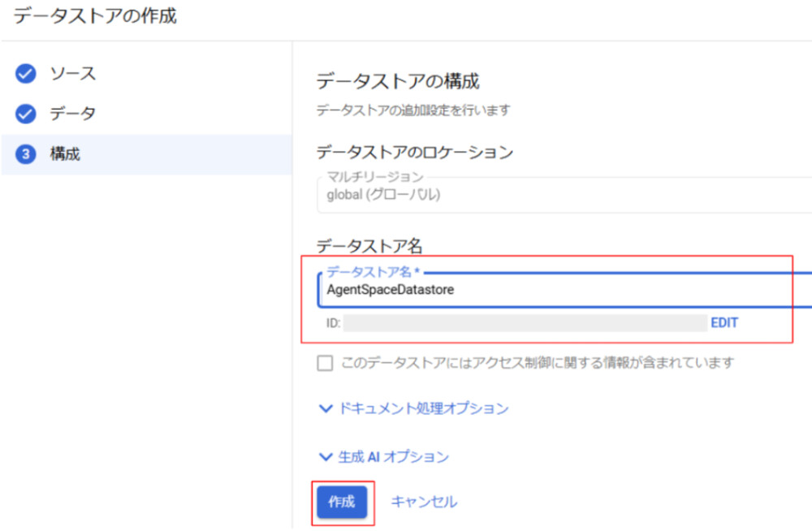The width and height of the screenshot is (812, 531).
Task: Click the chevron icon before 生成 AI オプション
Action: [x=326, y=457]
